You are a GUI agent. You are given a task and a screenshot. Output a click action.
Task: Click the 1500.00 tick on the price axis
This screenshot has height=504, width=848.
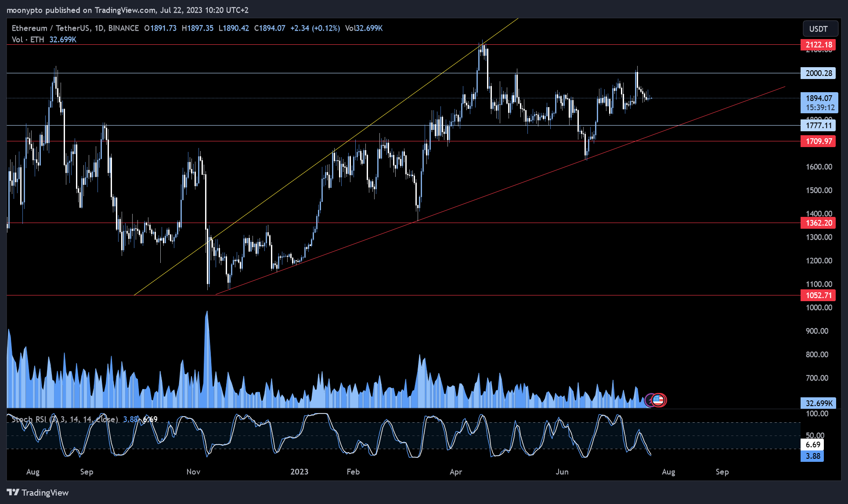click(x=819, y=190)
